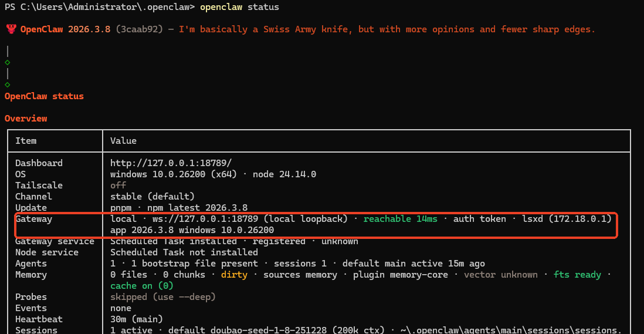Click the first green diamond marker
The height and width of the screenshot is (334, 644).
(x=7, y=62)
